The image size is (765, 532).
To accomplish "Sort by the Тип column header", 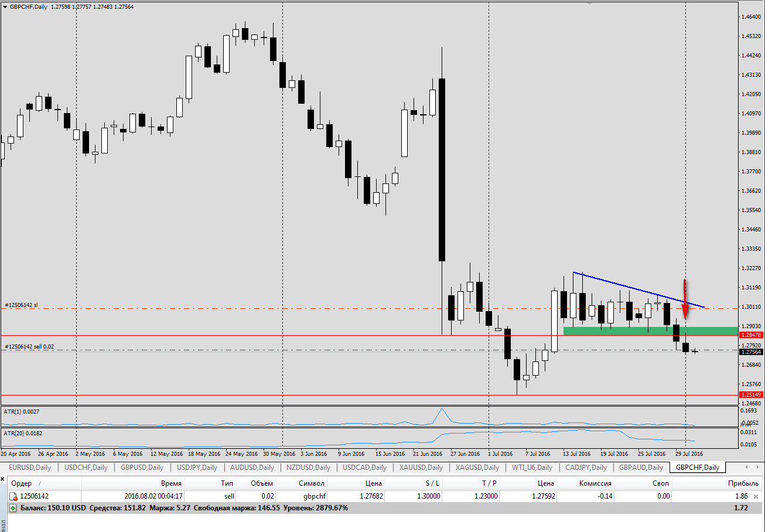I will [211, 483].
